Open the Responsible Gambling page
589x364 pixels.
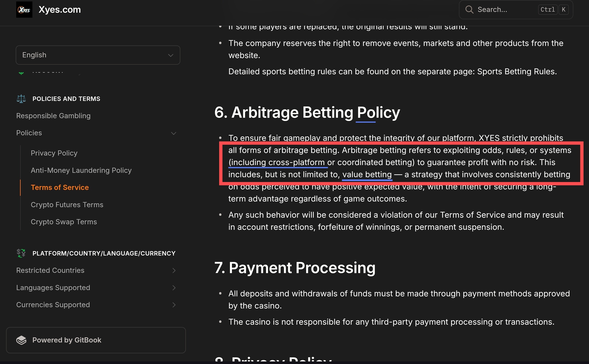coord(53,116)
